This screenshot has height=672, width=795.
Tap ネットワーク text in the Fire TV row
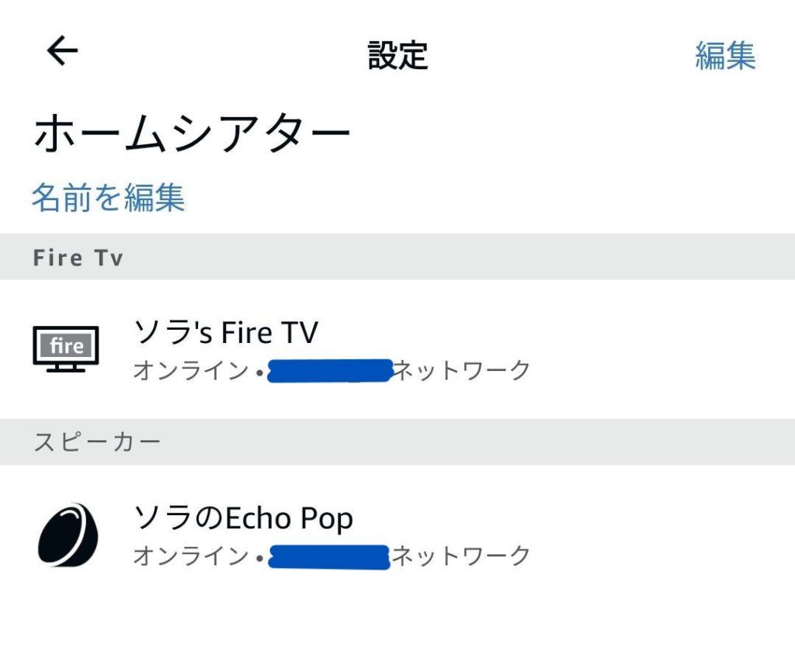461,371
